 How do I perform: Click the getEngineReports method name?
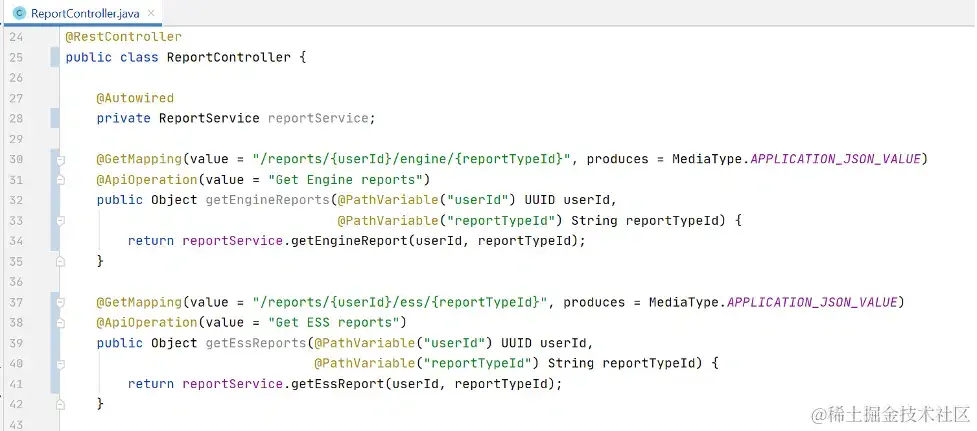pos(267,200)
